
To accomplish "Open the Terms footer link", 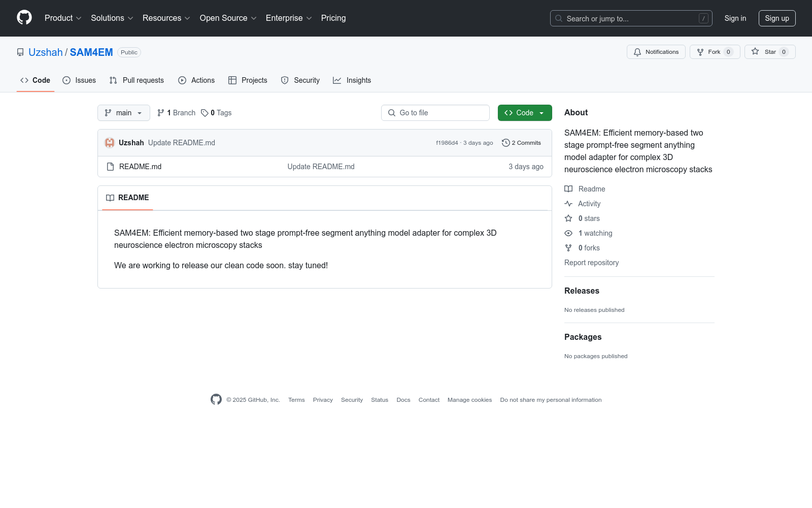I will point(296,400).
